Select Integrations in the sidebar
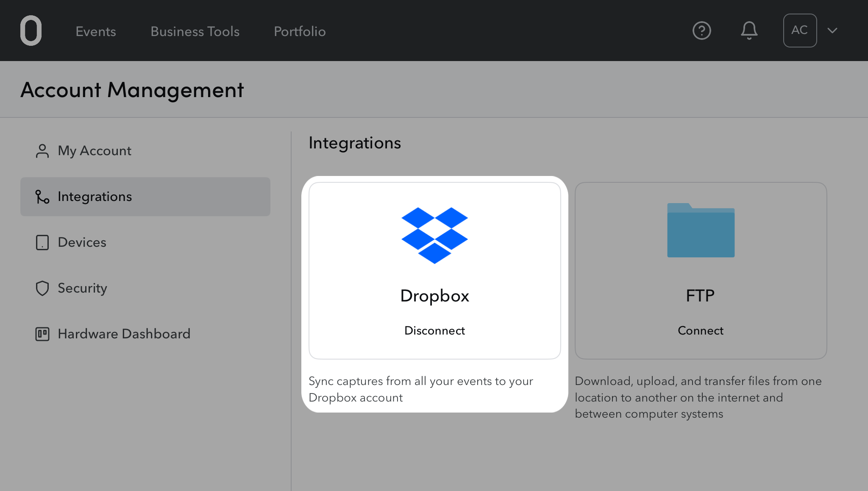Image resolution: width=868 pixels, height=491 pixels. (145, 197)
